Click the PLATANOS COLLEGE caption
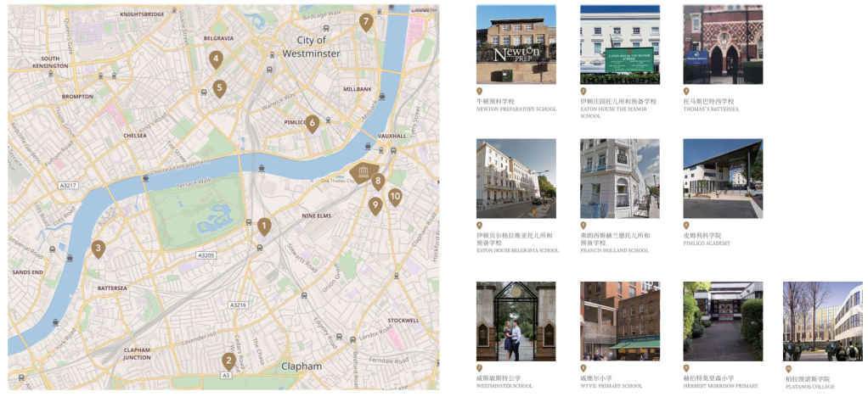 point(809,387)
